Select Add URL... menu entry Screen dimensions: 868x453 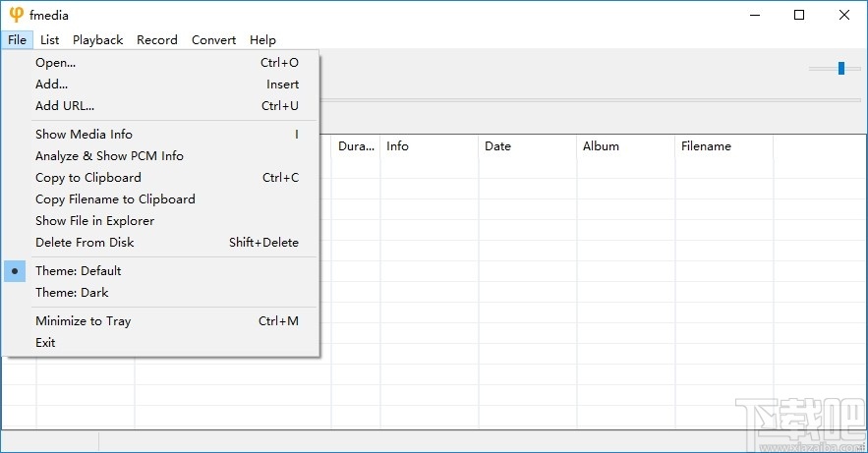pos(65,105)
